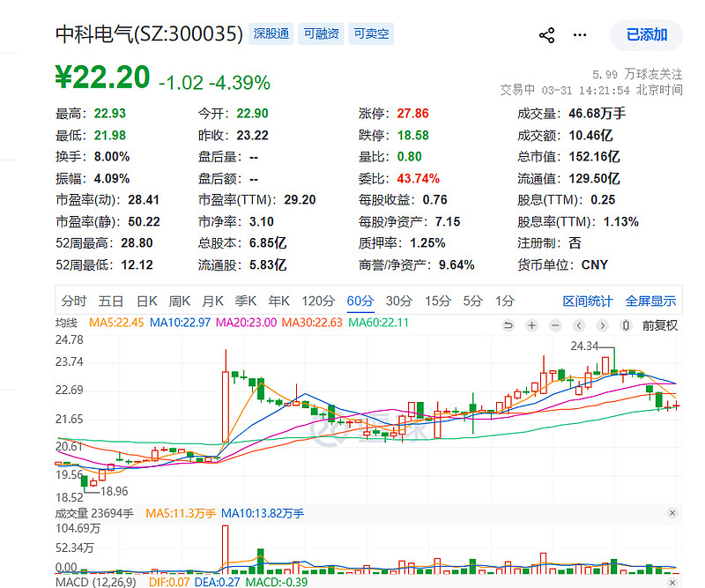The image size is (705, 588).
Task: Click 全屏显示 fullscreen link
Action: point(650,301)
